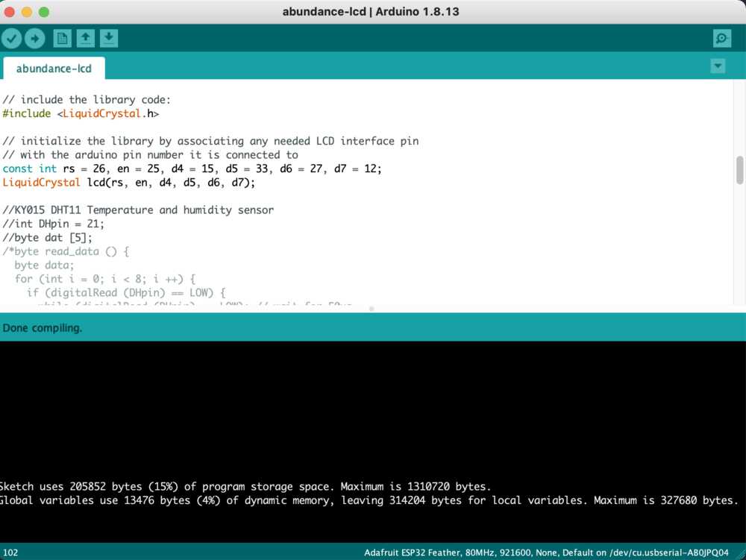
Task: Click the "rs = 26" assignment
Action: 84,169
